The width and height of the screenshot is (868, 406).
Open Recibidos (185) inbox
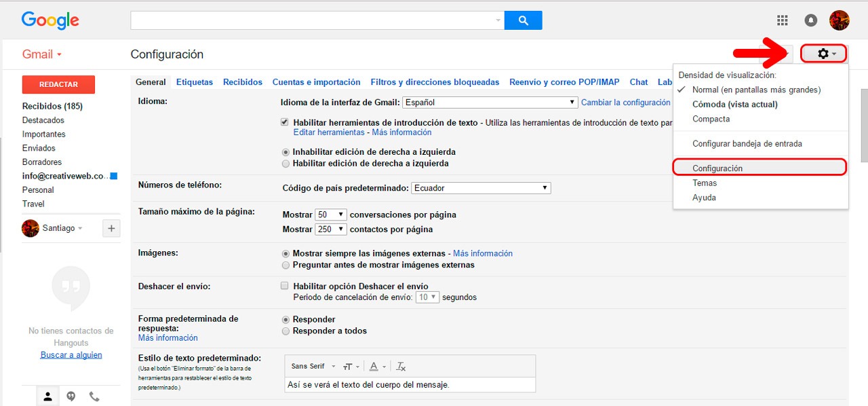pos(52,107)
